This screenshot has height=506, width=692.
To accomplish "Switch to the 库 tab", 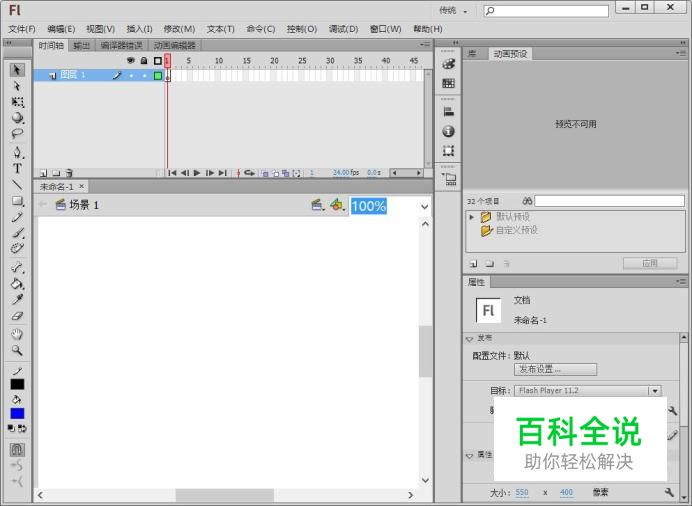I will pos(472,54).
